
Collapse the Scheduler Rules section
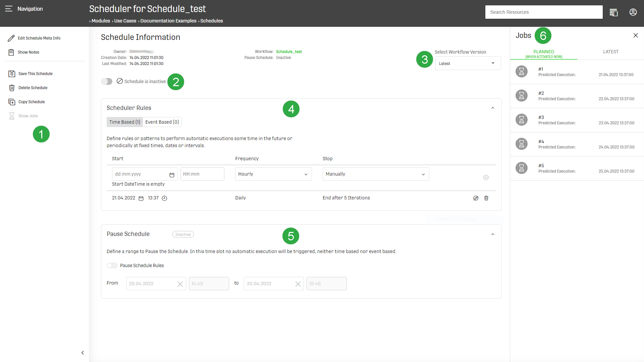click(492, 108)
